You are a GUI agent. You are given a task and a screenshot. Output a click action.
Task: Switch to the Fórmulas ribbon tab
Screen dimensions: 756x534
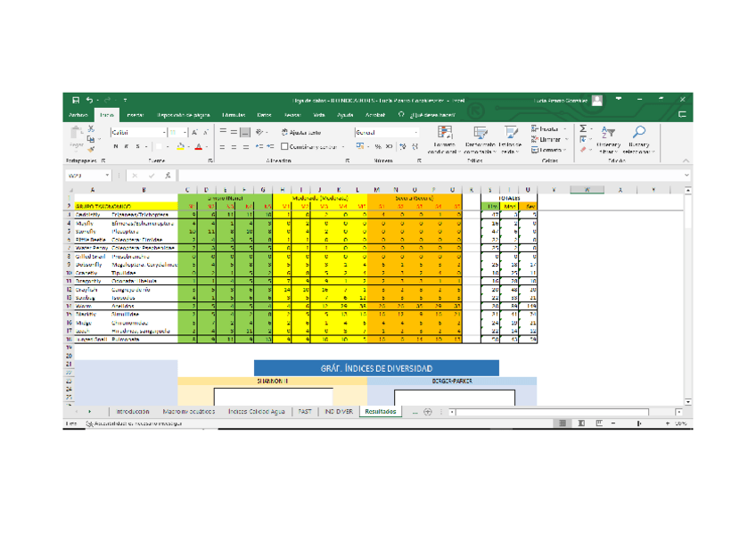pos(234,115)
